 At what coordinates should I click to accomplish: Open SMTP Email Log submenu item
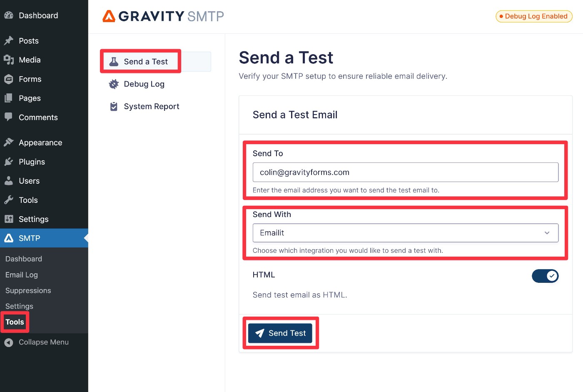[x=22, y=275]
